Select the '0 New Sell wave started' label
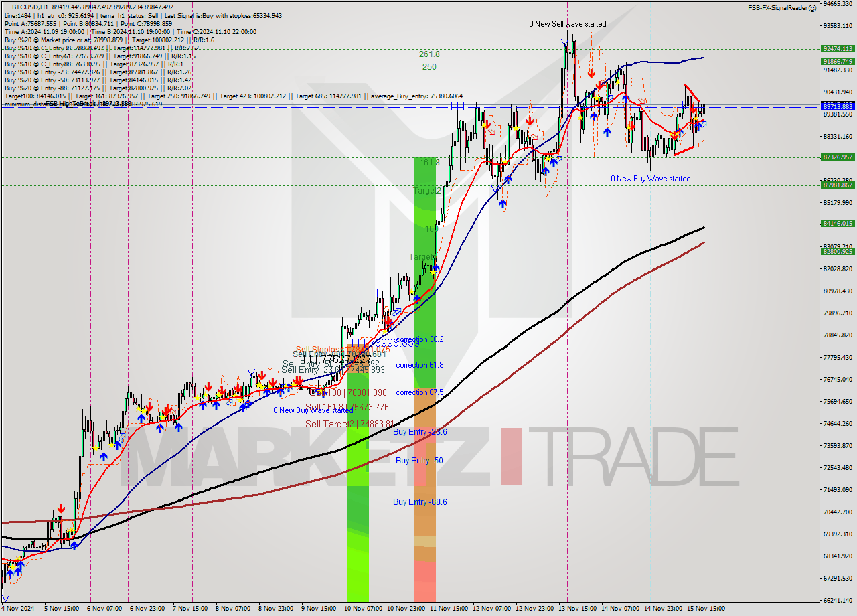 point(568,24)
